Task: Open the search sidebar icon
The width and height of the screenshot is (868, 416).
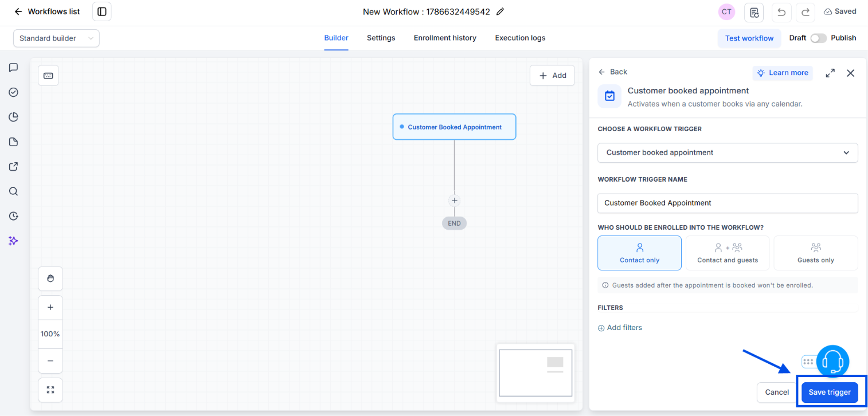Action: (14, 191)
